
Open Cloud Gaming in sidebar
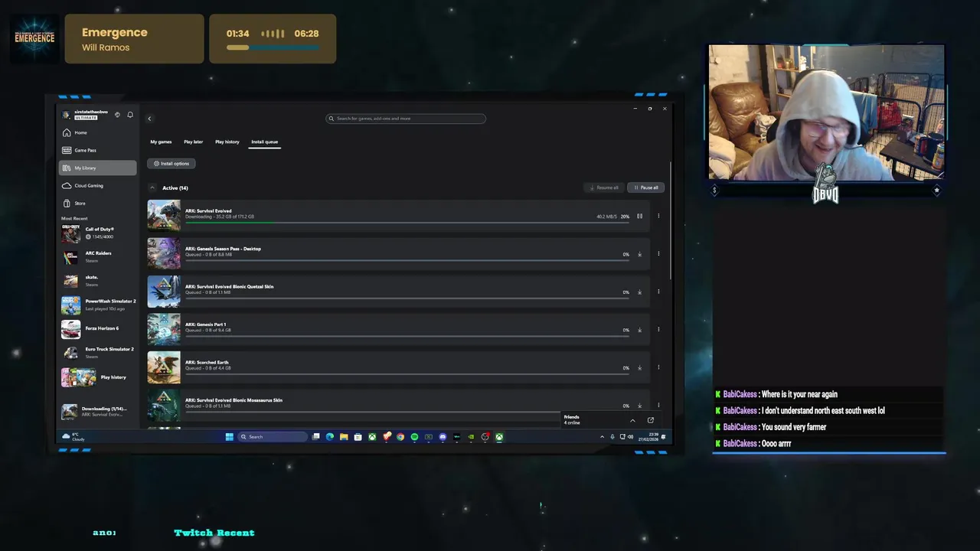[x=98, y=185]
